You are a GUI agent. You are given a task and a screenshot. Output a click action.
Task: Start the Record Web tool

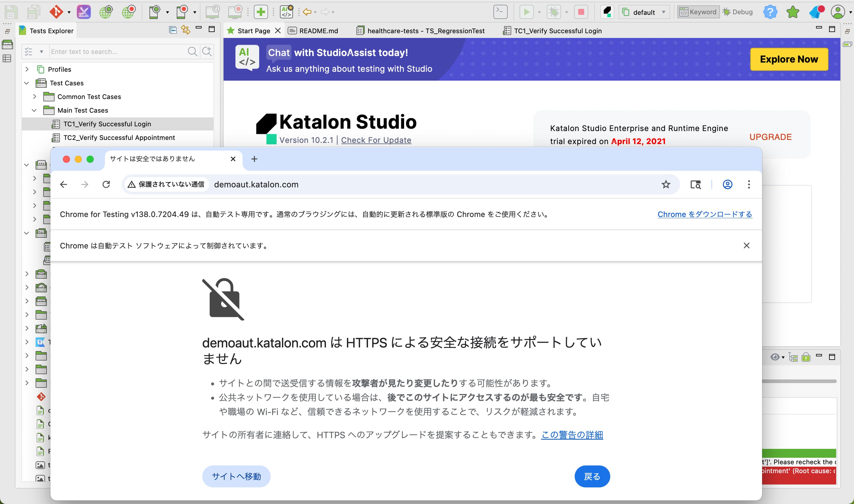pyautogui.click(x=129, y=12)
